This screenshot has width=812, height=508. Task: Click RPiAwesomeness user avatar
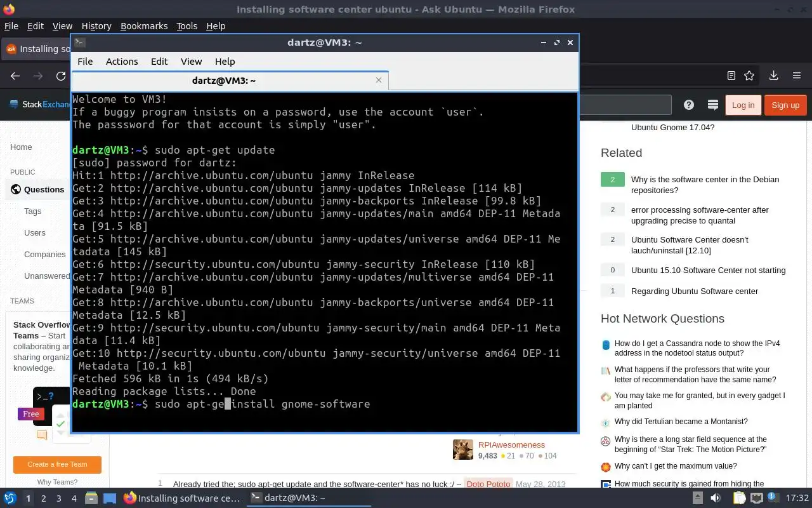463,450
